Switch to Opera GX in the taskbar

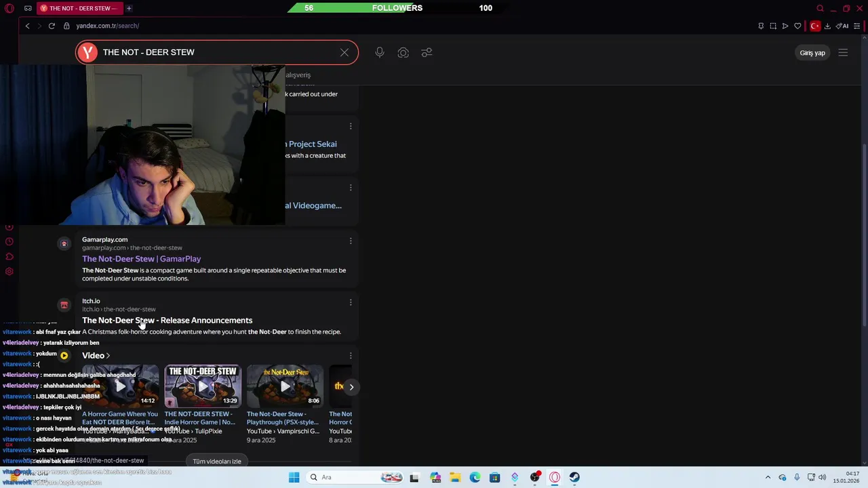(555, 477)
